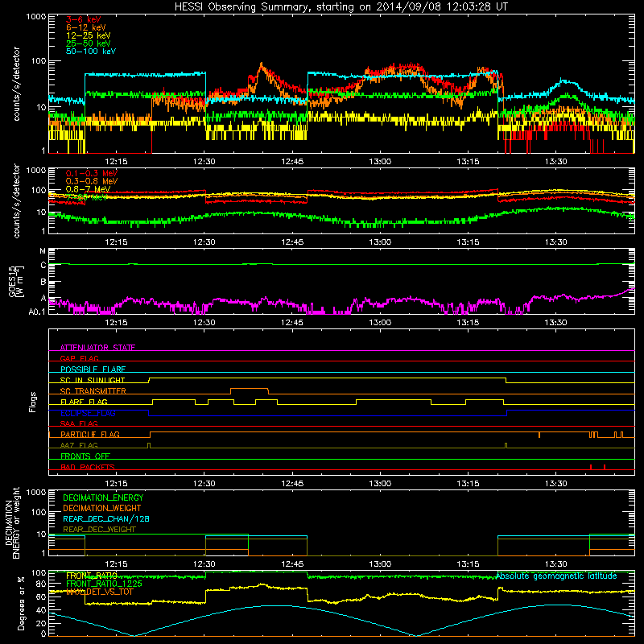644x644 pixels.
Task: Click the SC_IN_SUNLIGHT flag label
Action: click(x=93, y=380)
